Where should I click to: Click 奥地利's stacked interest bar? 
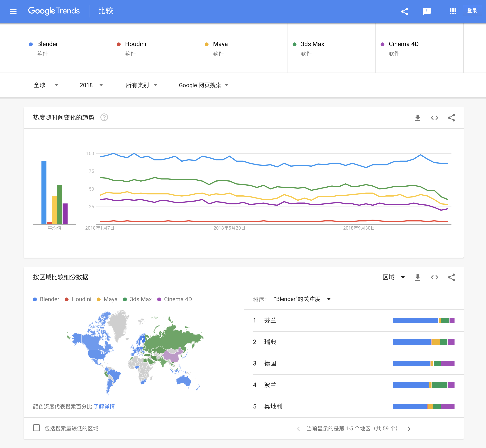(x=423, y=406)
